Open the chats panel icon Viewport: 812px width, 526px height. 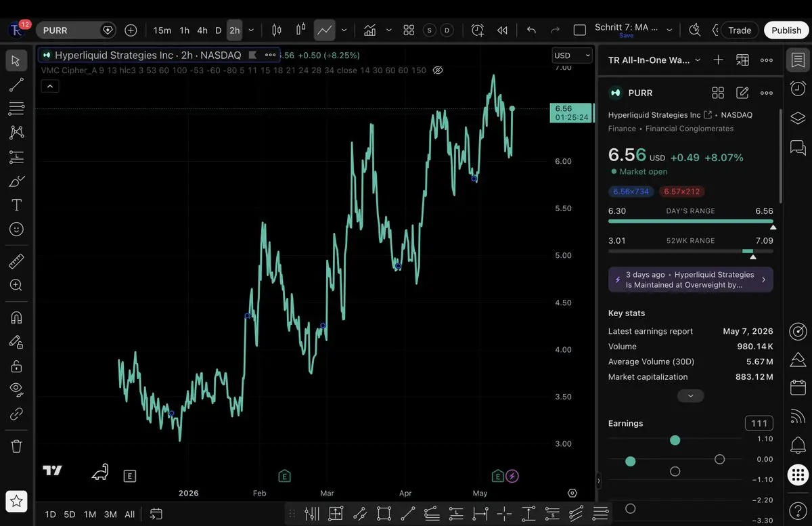798,147
